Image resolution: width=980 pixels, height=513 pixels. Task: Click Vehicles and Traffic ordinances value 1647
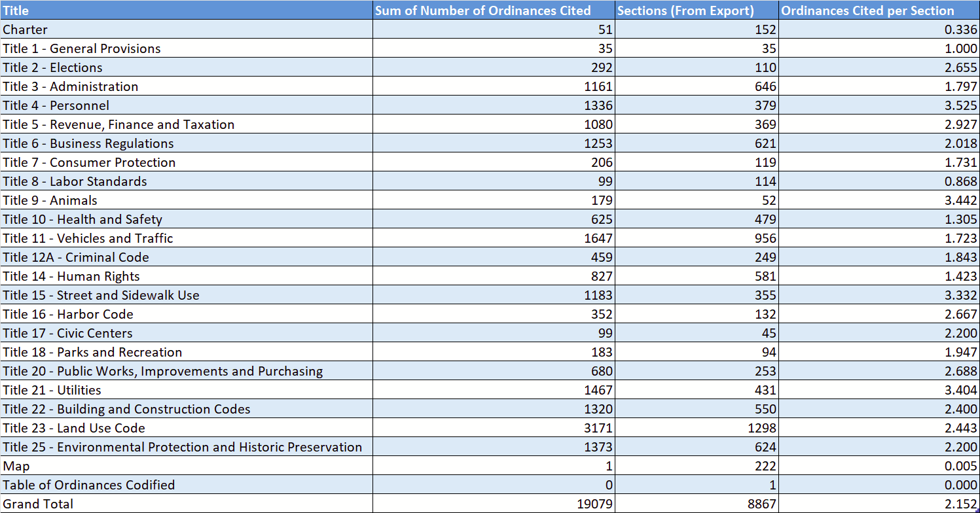pos(494,238)
